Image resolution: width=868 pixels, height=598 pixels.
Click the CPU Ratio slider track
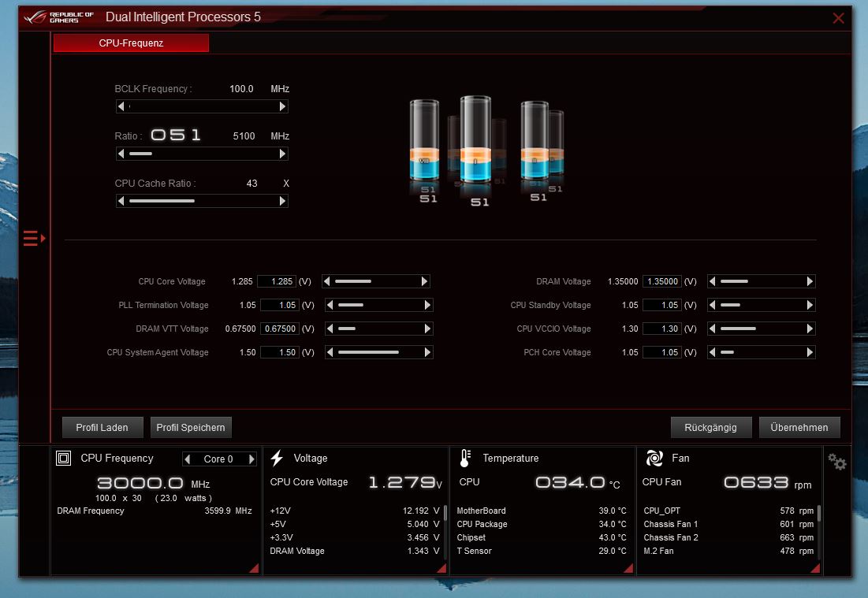pyautogui.click(x=202, y=154)
